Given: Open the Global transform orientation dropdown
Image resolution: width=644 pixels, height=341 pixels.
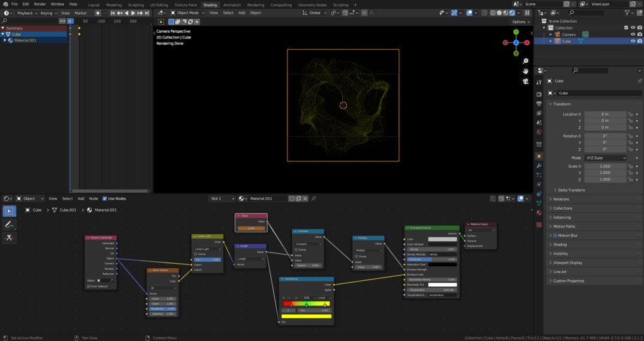Looking at the screenshot, I should [x=314, y=13].
